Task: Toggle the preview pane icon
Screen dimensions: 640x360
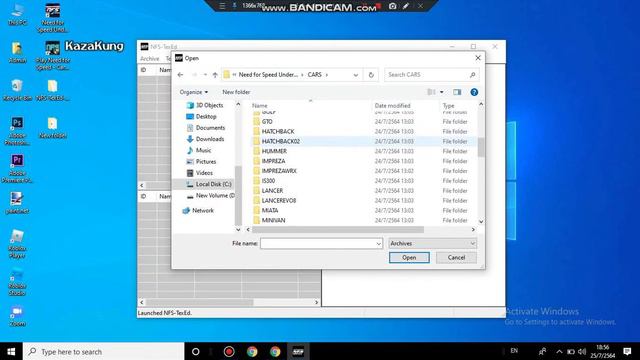Action: (x=457, y=92)
